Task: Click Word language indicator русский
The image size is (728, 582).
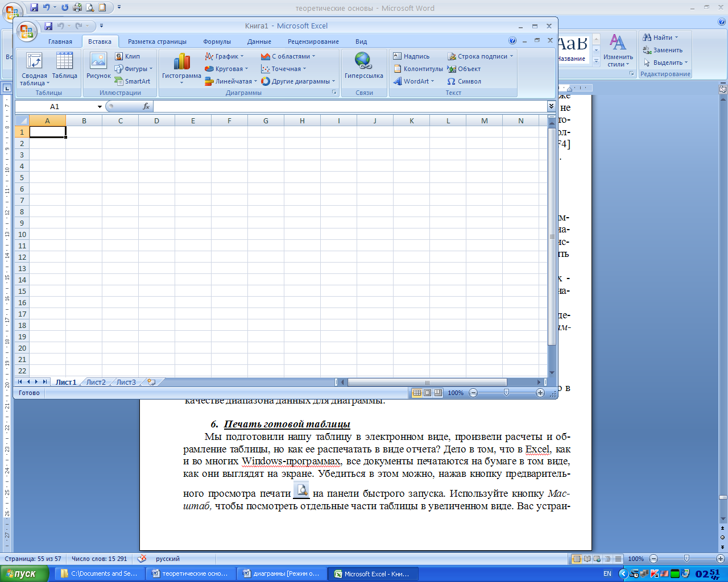Action: (168, 559)
